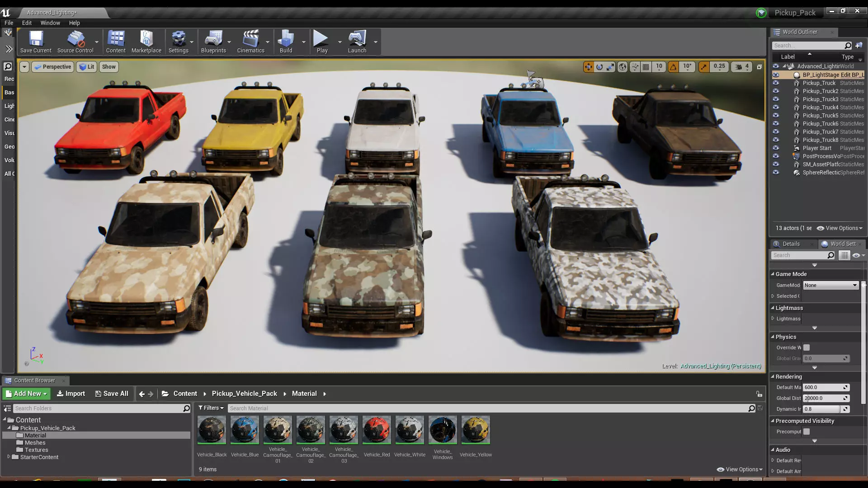This screenshot has width=868, height=488.
Task: Toggle world/local coordinate system icon
Action: coord(623,67)
